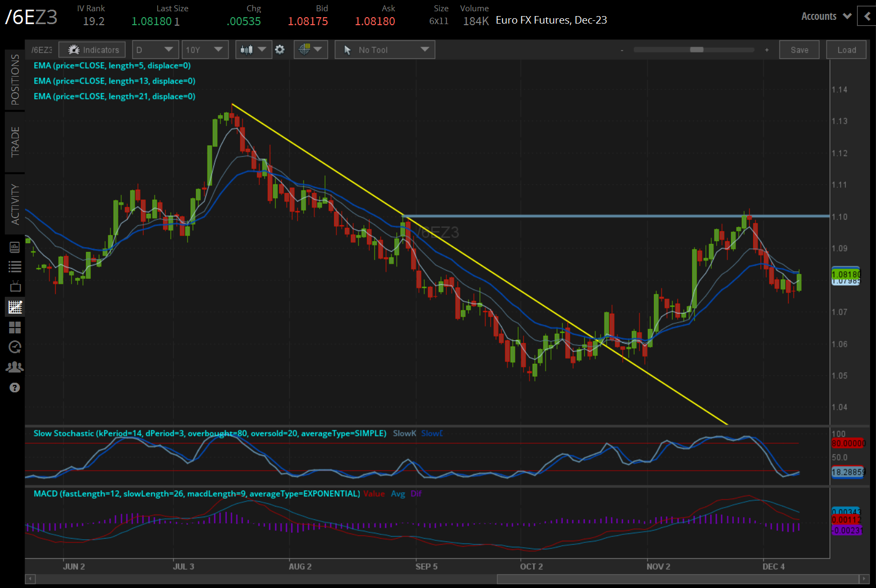Expand the D aggregation period dropdown
The image size is (876, 588).
coord(155,50)
